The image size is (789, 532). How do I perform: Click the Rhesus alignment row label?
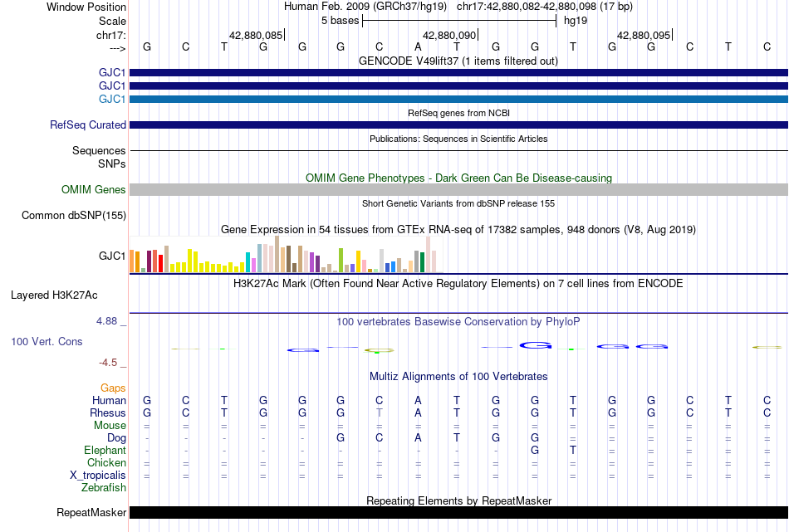(108, 412)
